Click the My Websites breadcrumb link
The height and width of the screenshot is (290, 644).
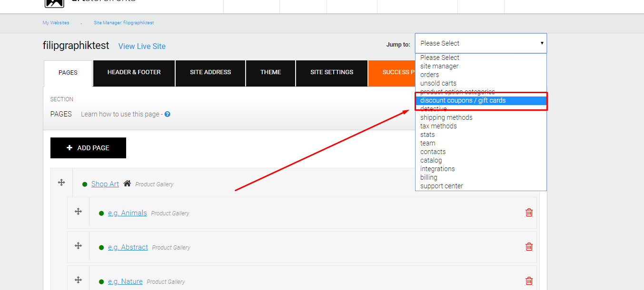coord(56,23)
